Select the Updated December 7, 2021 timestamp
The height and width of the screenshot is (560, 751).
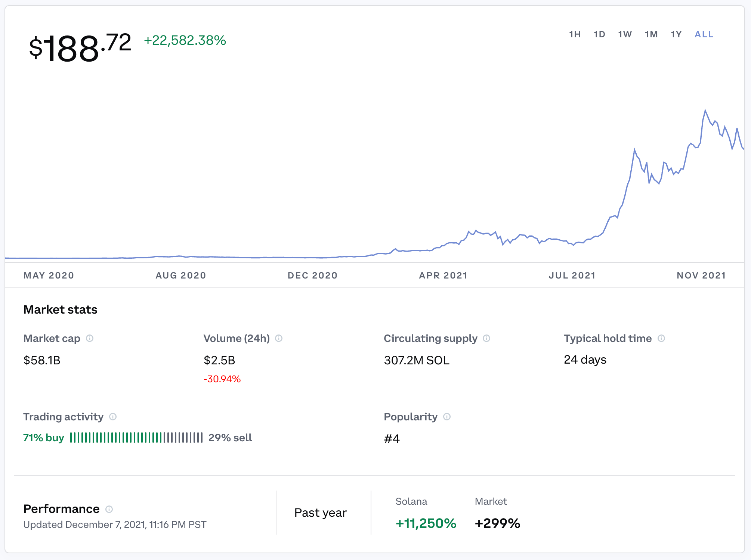coord(115,525)
